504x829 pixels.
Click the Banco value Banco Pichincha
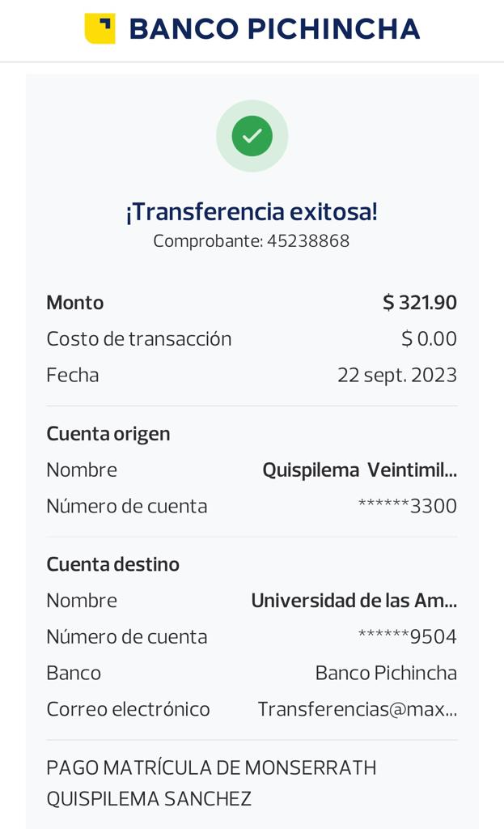385,674
